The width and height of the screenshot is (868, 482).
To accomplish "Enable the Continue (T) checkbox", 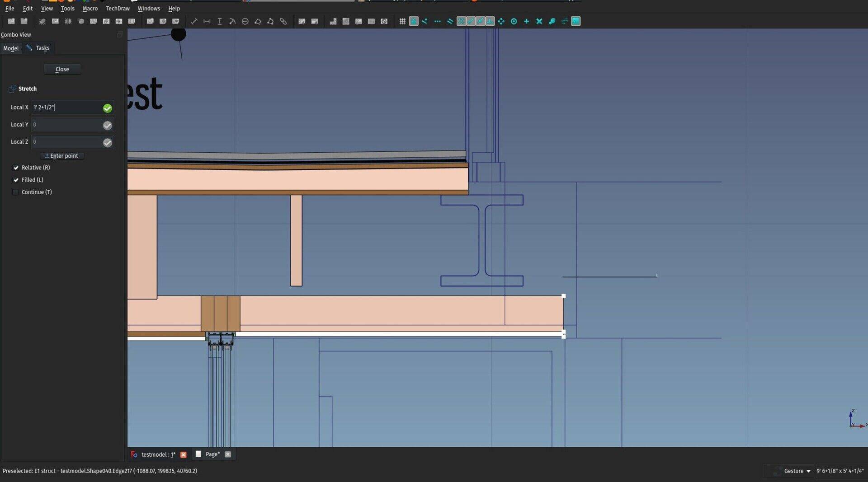I will click(15, 192).
